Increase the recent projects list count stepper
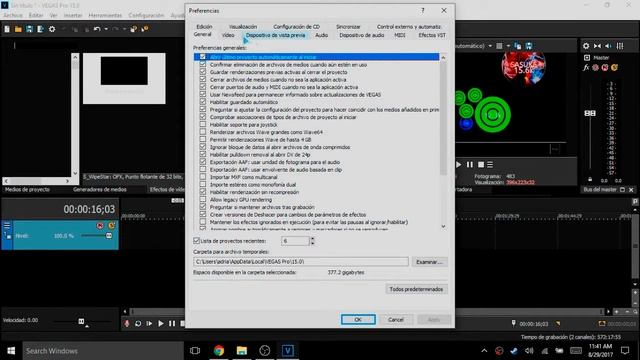This screenshot has width=640, height=360. (312, 239)
